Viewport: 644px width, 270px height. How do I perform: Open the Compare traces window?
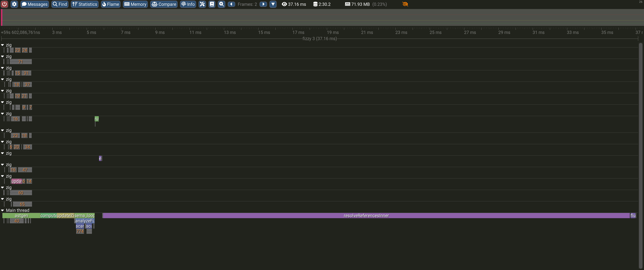(x=164, y=4)
